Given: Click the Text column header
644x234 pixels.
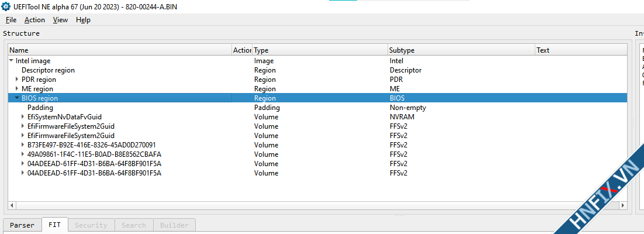Looking at the screenshot, I should [579, 50].
